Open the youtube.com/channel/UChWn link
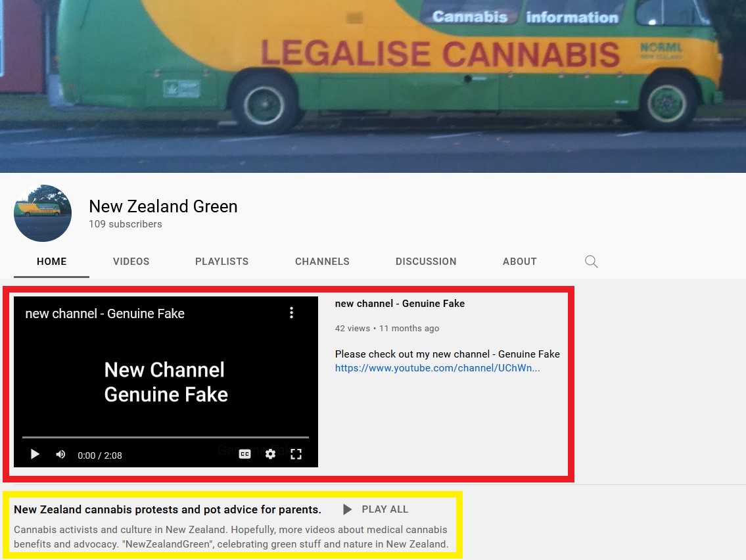The height and width of the screenshot is (560, 746). 437,368
